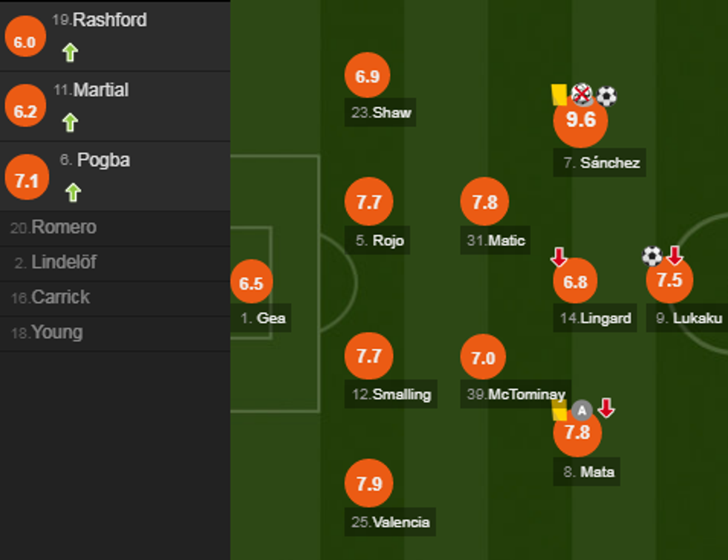Click Young in the bench list
Screen dimensions: 728x560
(56, 332)
